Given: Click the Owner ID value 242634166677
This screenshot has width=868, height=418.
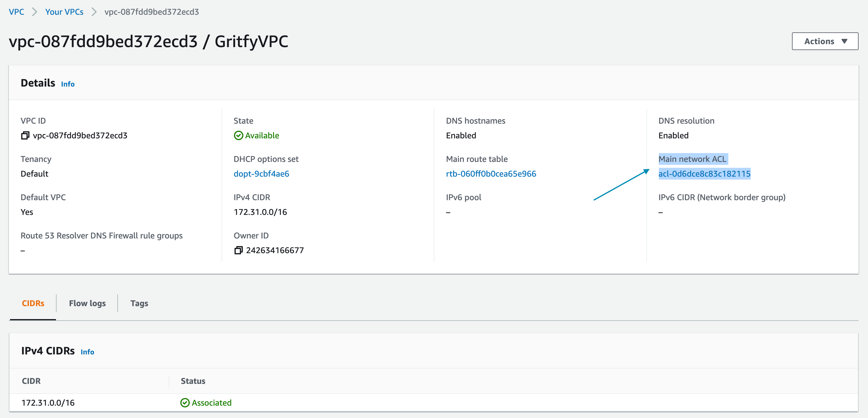Looking at the screenshot, I should (275, 251).
